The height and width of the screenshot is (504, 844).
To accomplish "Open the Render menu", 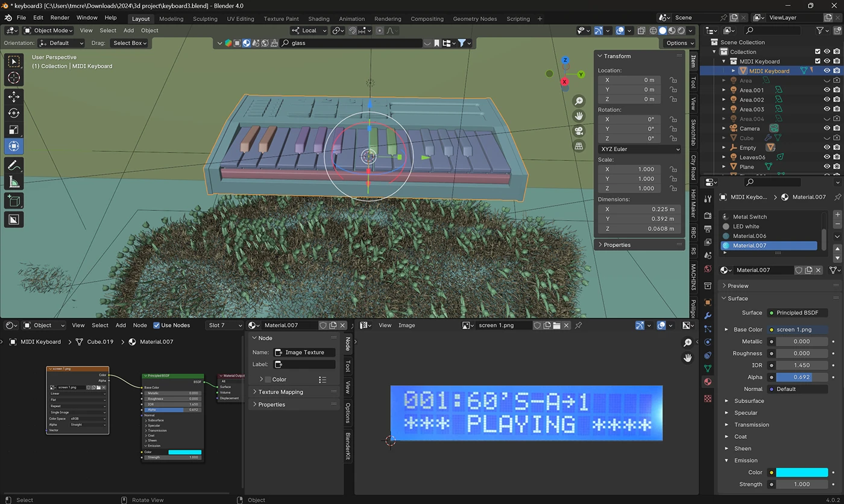I will tap(60, 17).
